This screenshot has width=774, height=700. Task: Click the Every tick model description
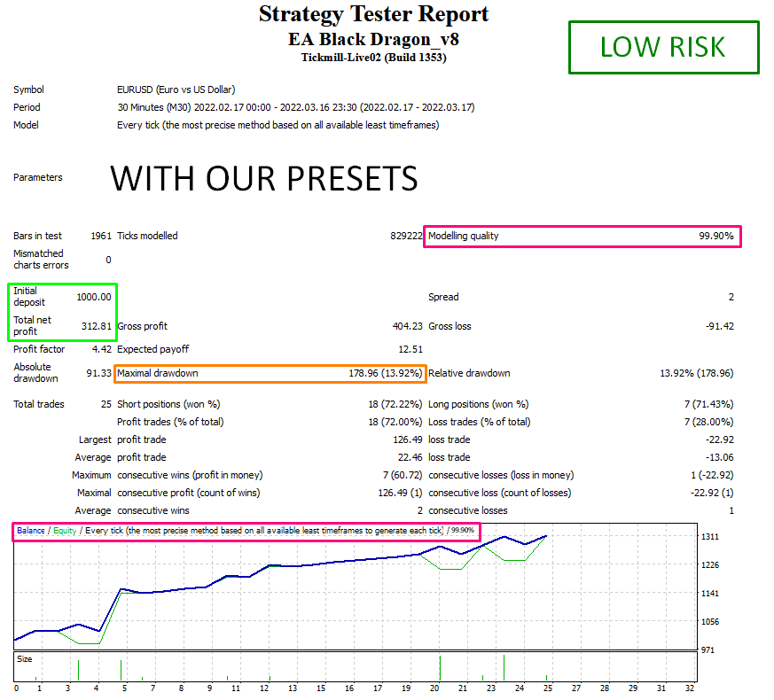pyautogui.click(x=278, y=125)
